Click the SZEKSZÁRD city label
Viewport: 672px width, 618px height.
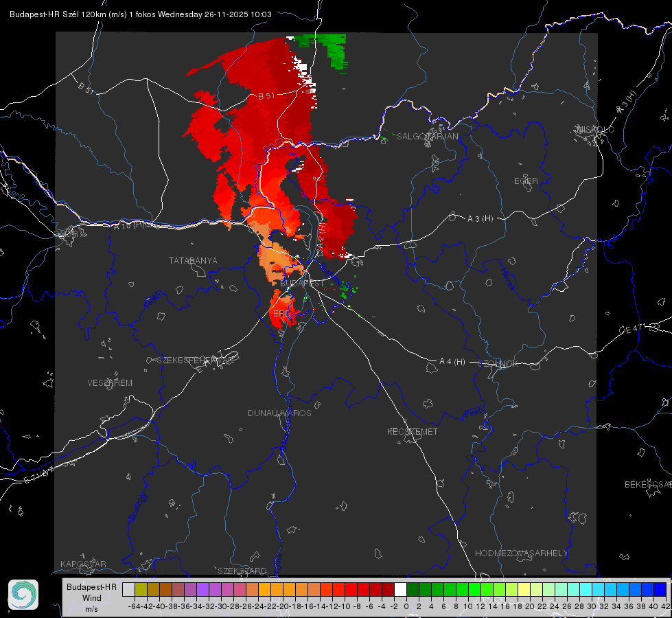click(242, 571)
